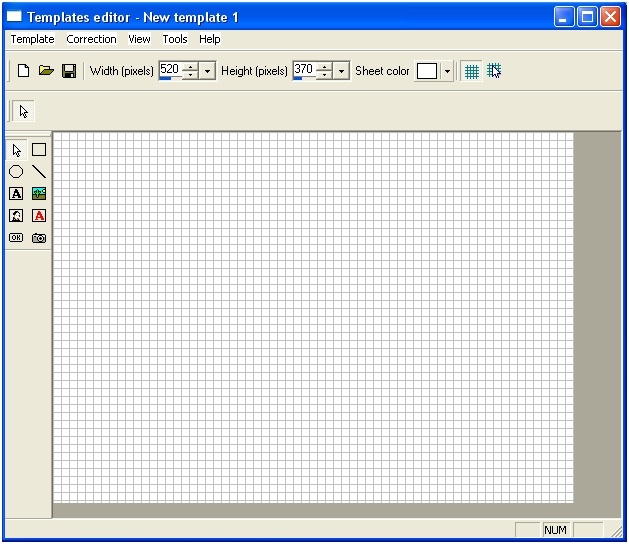Expand the Height presets dropdown arrow
Viewport: 629px width, 544px height.
[341, 71]
